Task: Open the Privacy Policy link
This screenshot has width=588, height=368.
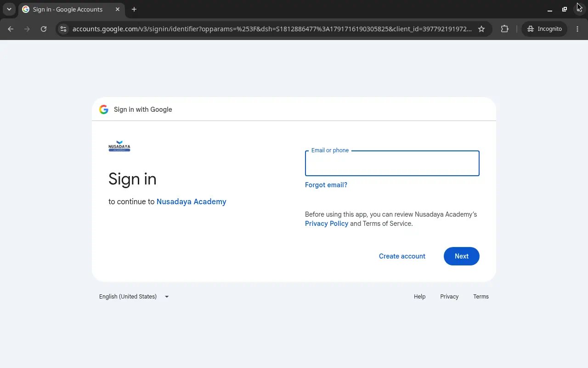Action: (327, 224)
